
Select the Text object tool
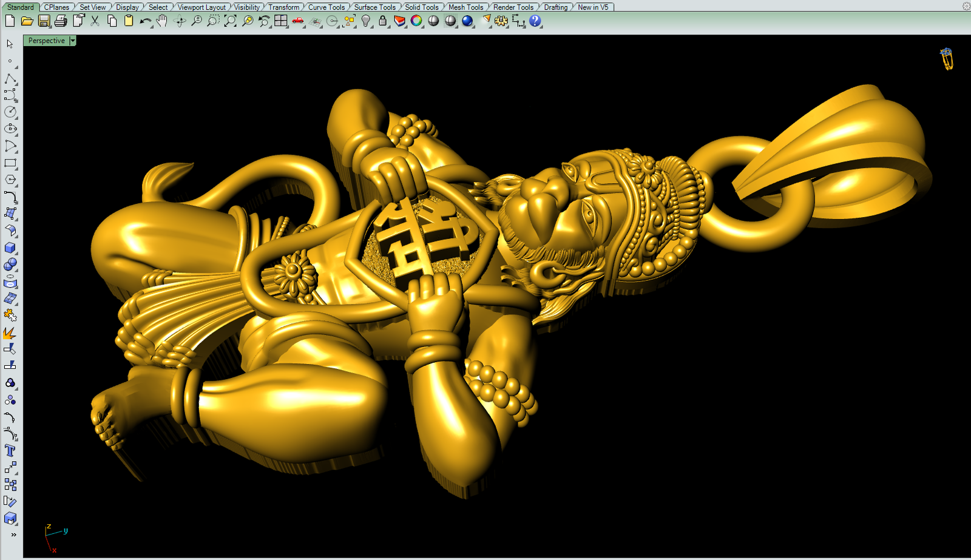pos(10,450)
